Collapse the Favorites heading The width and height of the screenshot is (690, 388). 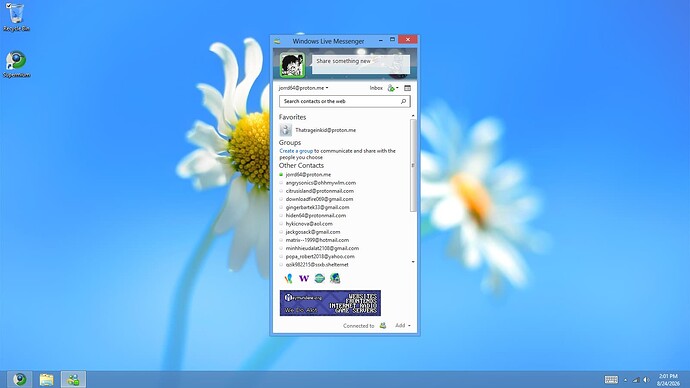point(292,117)
